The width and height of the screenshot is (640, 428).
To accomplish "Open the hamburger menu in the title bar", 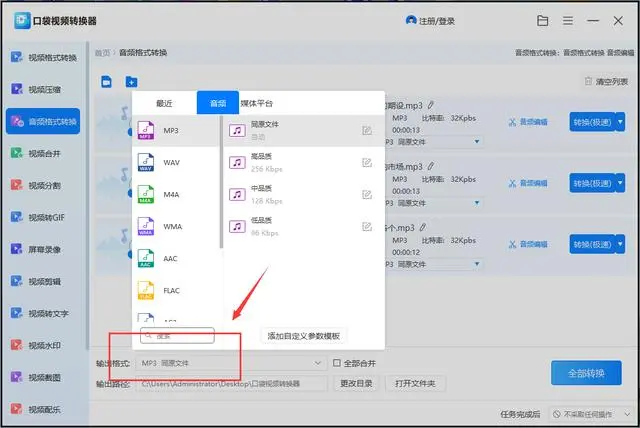I will click(568, 20).
